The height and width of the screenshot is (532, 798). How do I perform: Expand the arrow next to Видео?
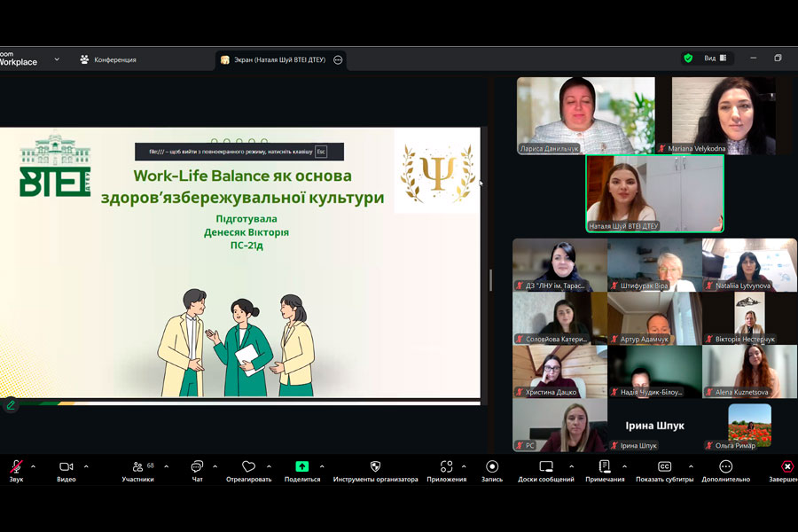click(86, 466)
